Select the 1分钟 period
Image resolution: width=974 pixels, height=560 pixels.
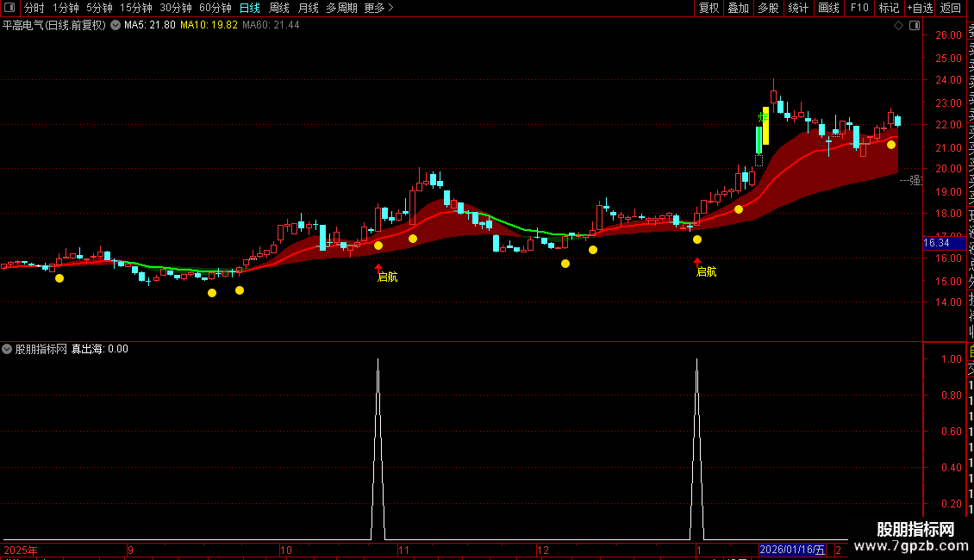(x=66, y=8)
